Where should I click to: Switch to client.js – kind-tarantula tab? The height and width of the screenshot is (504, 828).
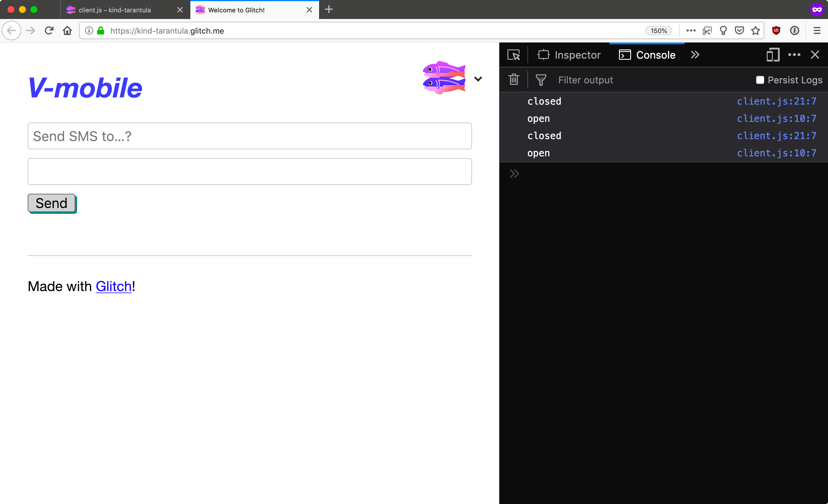[x=125, y=10]
